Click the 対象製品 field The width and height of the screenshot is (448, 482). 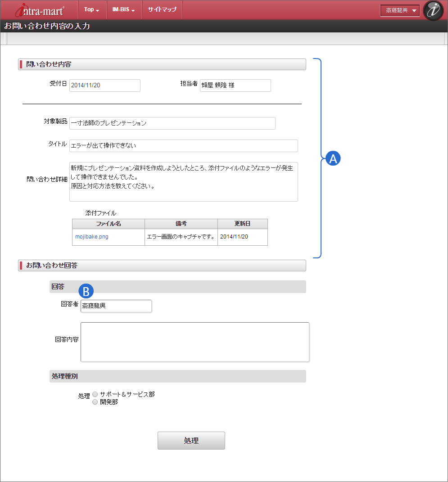click(x=172, y=123)
